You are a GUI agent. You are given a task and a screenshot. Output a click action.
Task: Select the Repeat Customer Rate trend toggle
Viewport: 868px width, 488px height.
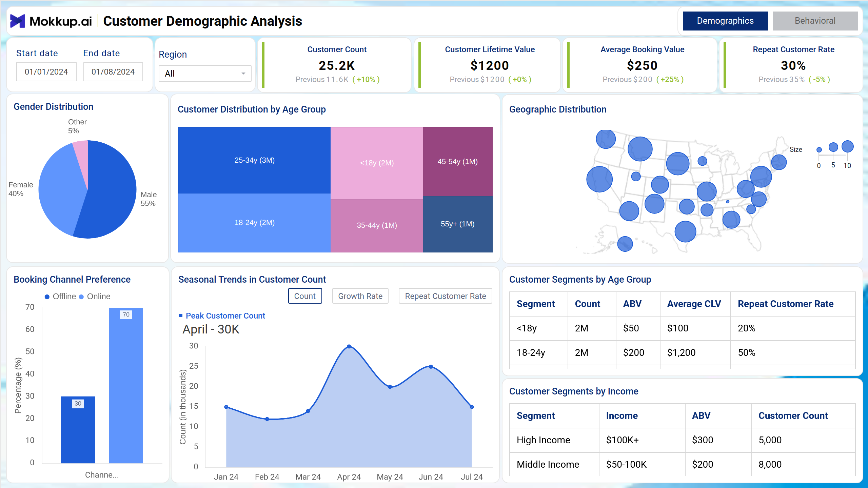[445, 296]
